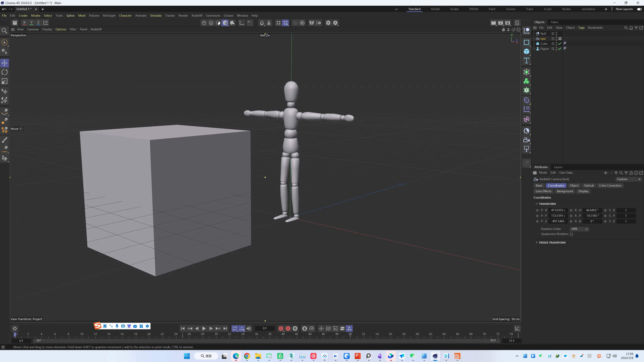644x362 pixels.
Task: Toggle X axis lock
Action: [24, 23]
